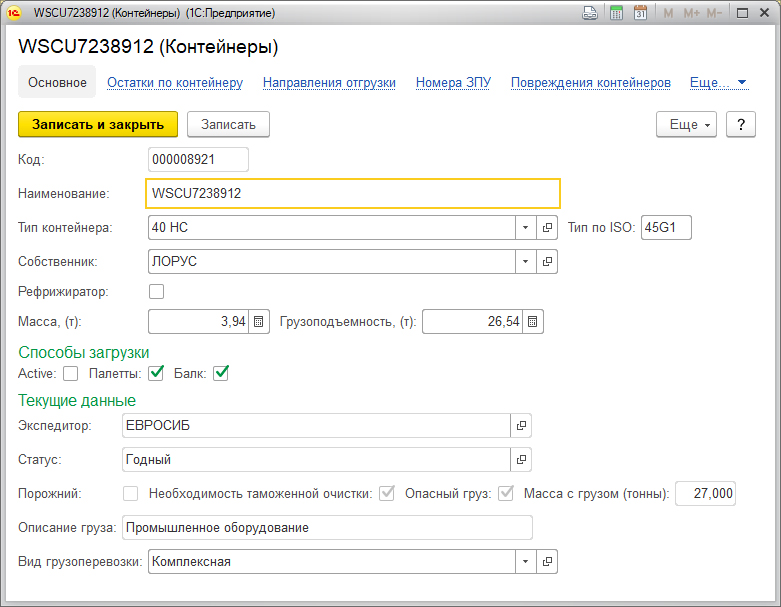781x607 pixels.
Task: Expand the Собственник dropdown arrow
Action: 525,261
